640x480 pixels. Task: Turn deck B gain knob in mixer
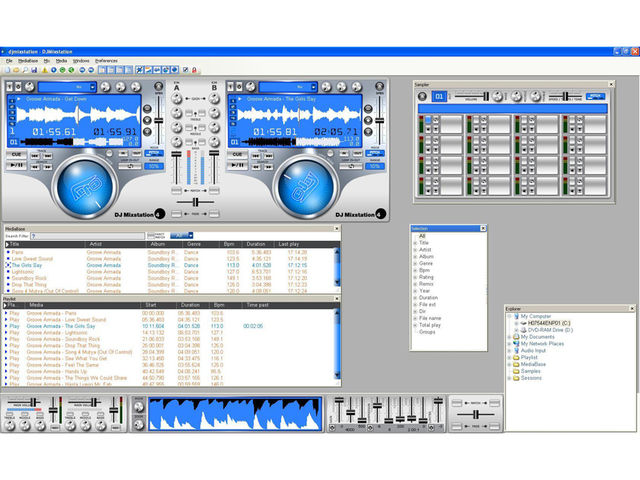click(x=214, y=98)
